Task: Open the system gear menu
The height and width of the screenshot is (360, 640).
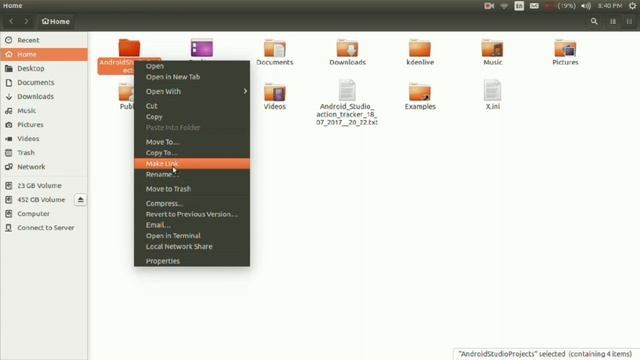Action: tap(632, 6)
